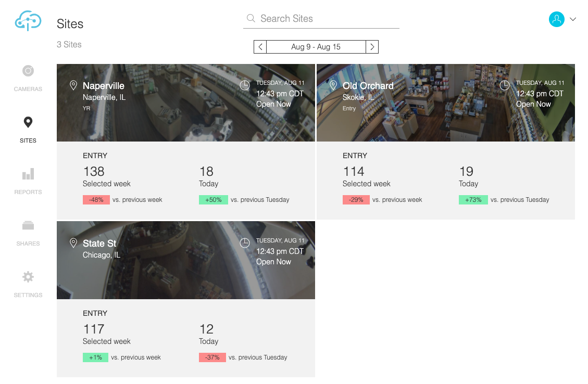Open the Old Orchard site title

pyautogui.click(x=368, y=86)
